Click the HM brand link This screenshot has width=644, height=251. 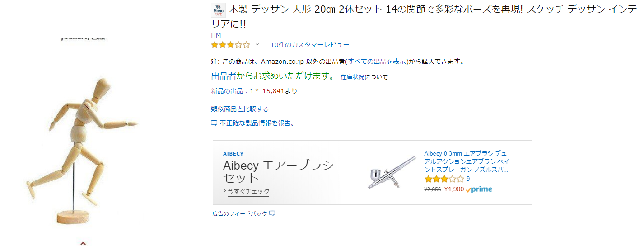click(x=216, y=35)
